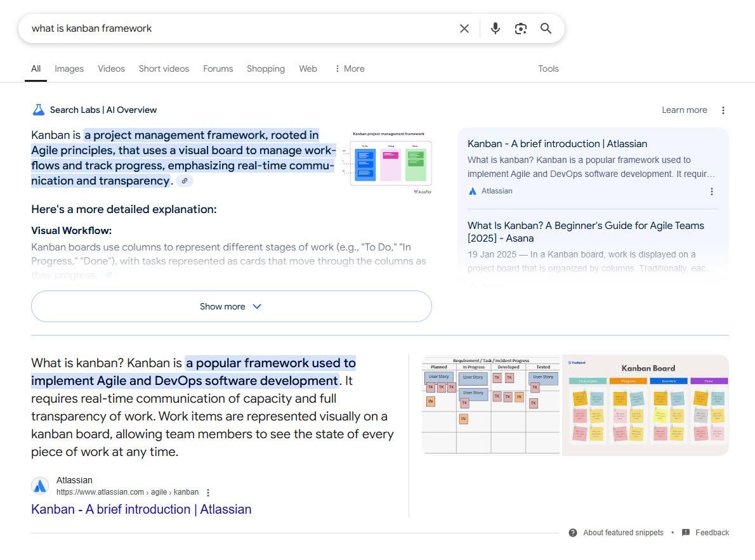755x560 pixels.
Task: Switch to the Web tab
Action: pyautogui.click(x=308, y=69)
